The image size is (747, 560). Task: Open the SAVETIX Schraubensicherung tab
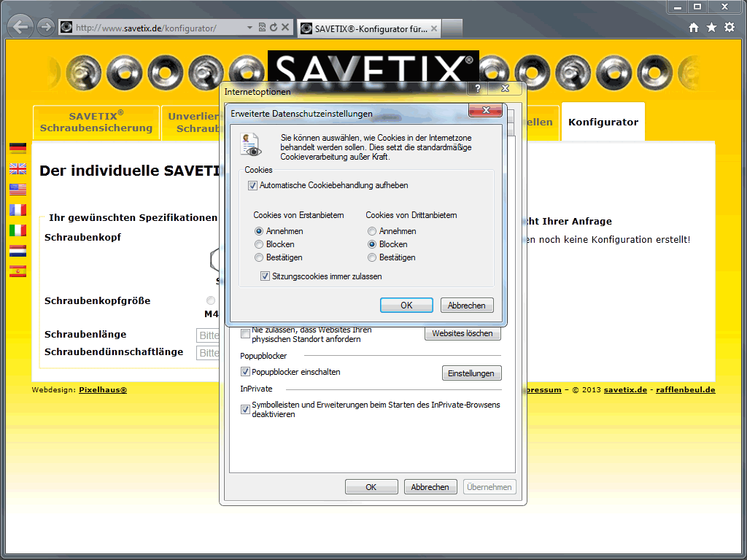[x=96, y=122]
